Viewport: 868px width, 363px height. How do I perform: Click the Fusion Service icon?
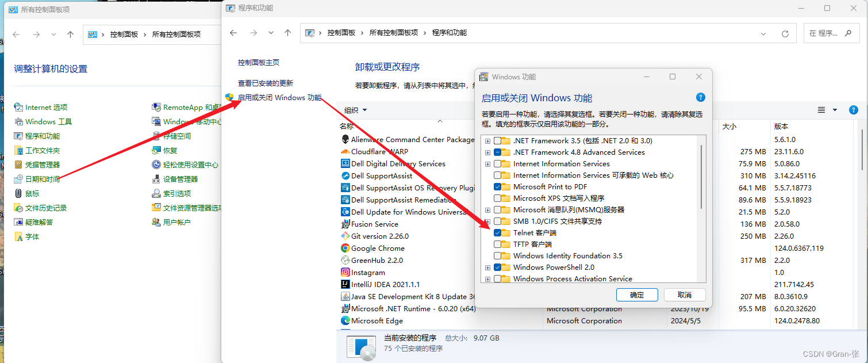click(x=345, y=224)
